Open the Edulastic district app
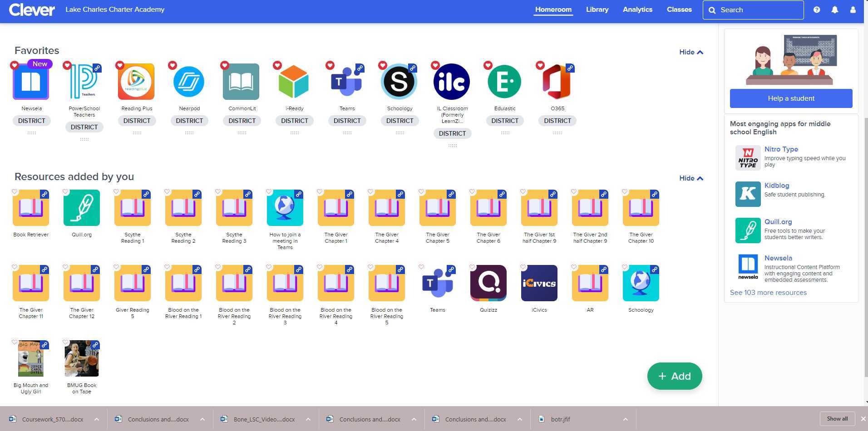868x431 pixels. point(504,82)
